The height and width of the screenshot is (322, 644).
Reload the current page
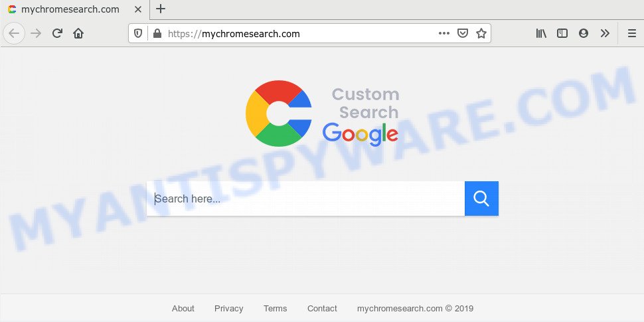click(57, 33)
